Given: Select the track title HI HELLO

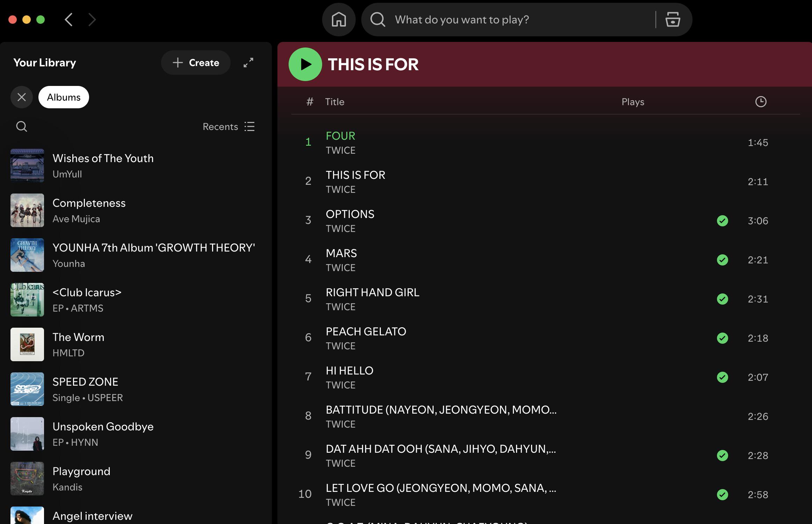Looking at the screenshot, I should 349,371.
